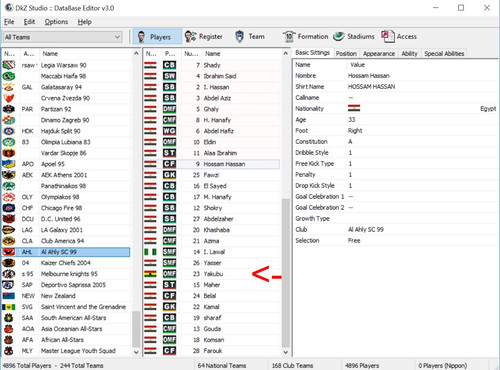
Task: Click the up arrow of player list scrollbar
Action: click(286, 53)
